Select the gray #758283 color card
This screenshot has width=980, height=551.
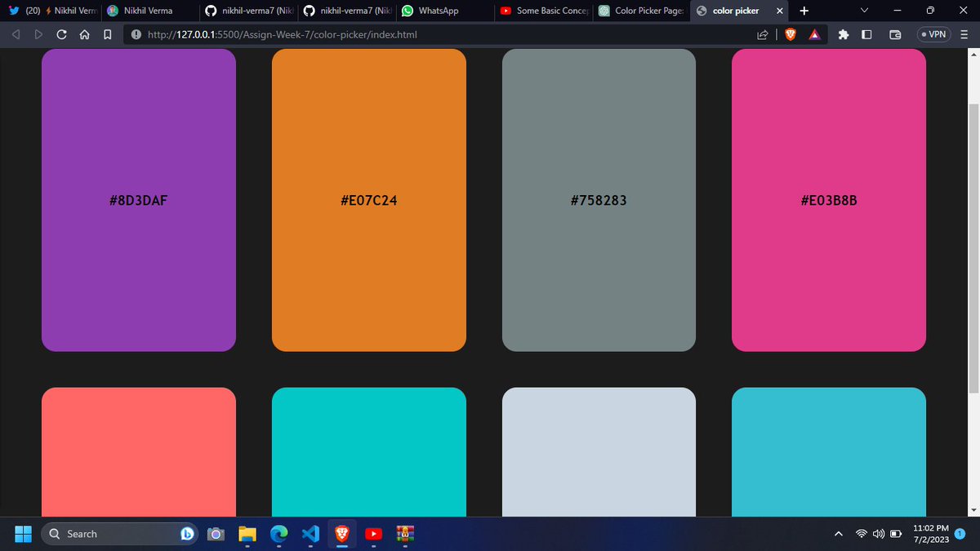599,200
